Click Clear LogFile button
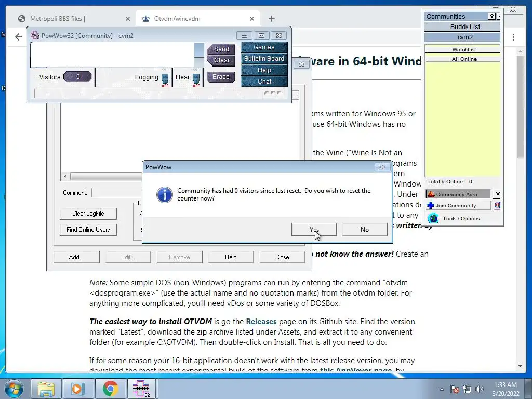This screenshot has width=532, height=399. [x=88, y=214]
